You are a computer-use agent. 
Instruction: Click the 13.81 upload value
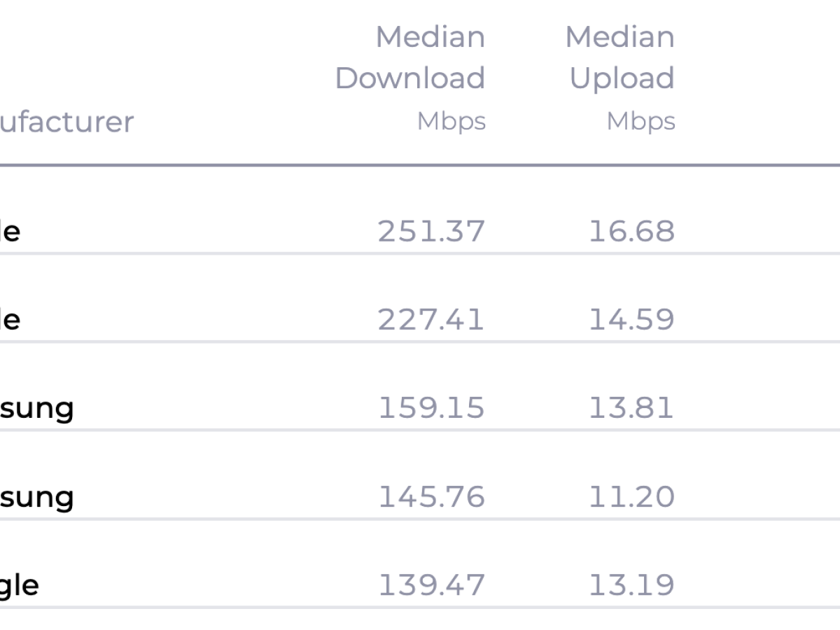pos(631,407)
